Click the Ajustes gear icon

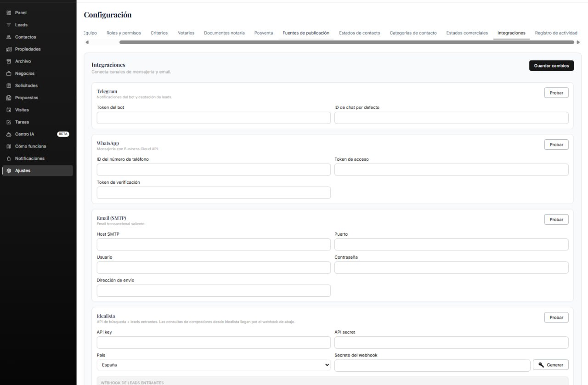9,171
